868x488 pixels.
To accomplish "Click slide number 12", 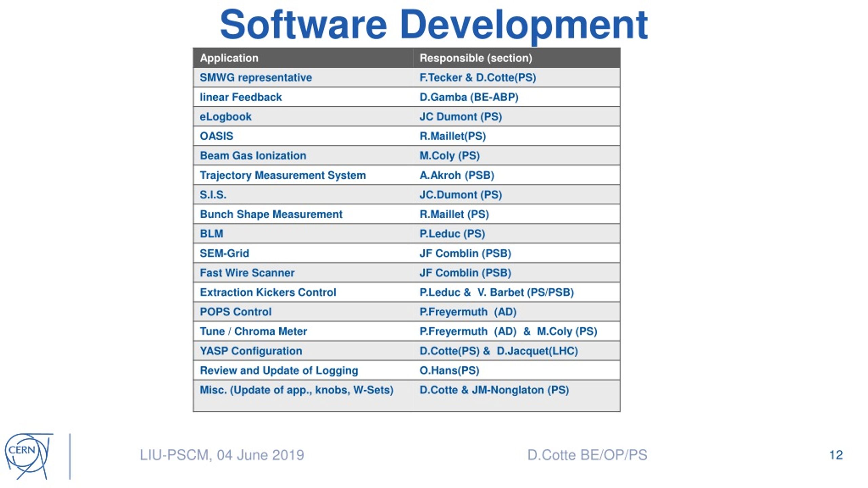I will (x=836, y=455).
